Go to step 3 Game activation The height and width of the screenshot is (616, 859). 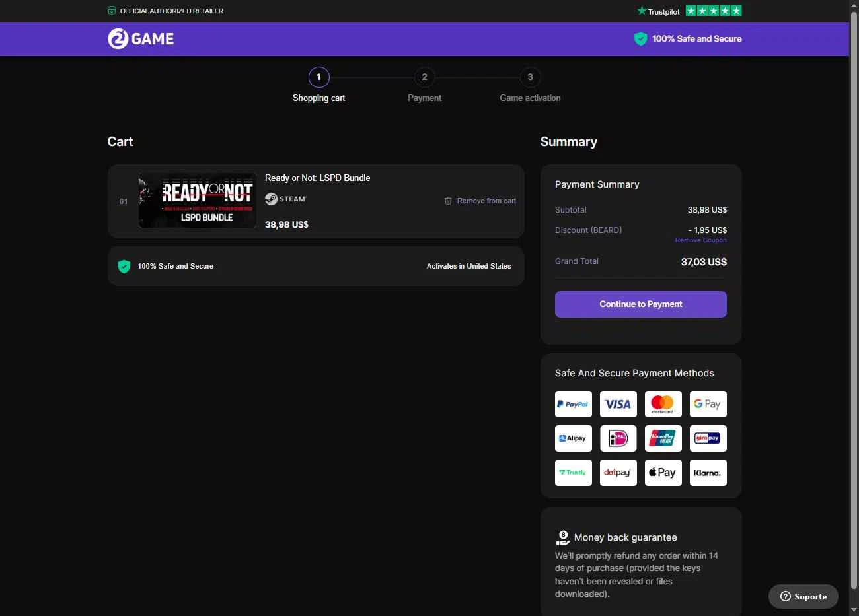(x=530, y=86)
